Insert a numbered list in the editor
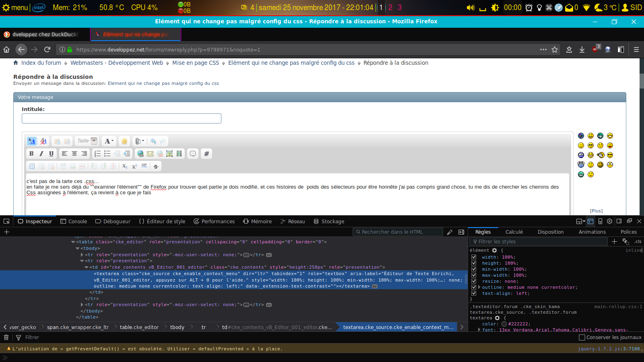Screen dimensions: 644x362 coord(97,154)
